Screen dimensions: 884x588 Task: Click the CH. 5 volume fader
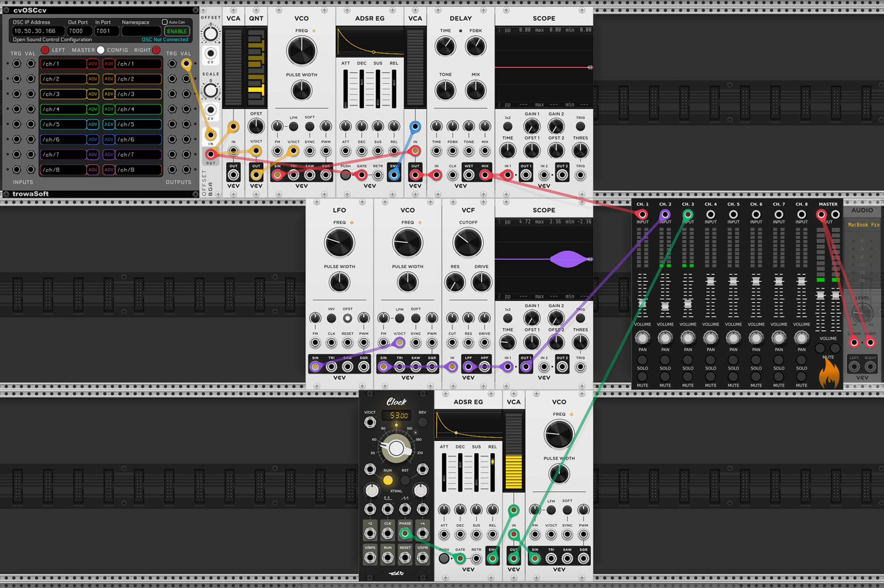tap(733, 281)
